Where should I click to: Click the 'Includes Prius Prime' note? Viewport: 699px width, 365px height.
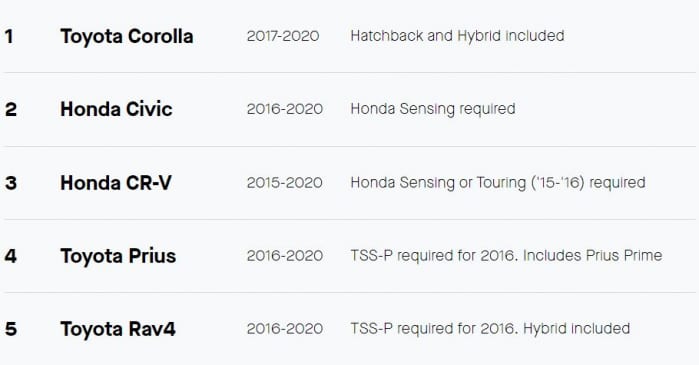(592, 256)
